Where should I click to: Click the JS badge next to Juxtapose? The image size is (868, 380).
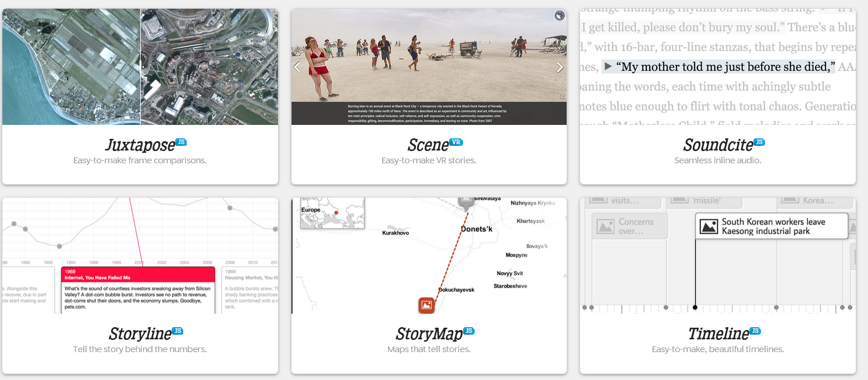pos(181,142)
